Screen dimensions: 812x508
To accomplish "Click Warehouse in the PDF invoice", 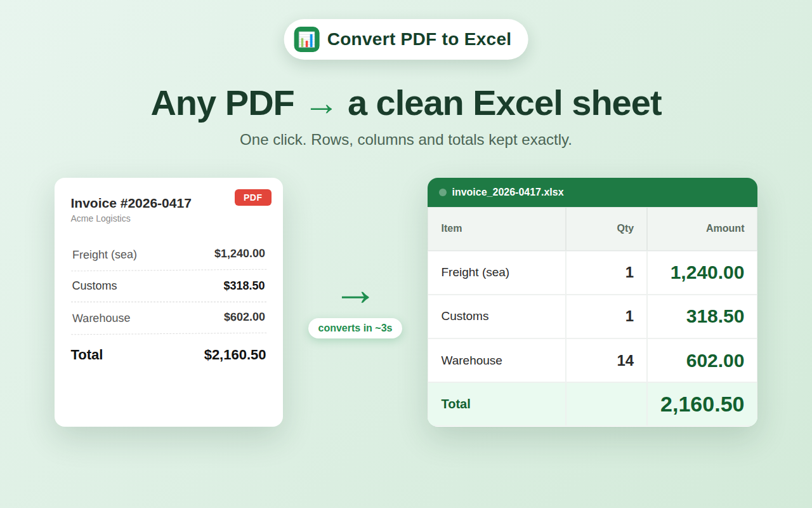I will 101,318.
